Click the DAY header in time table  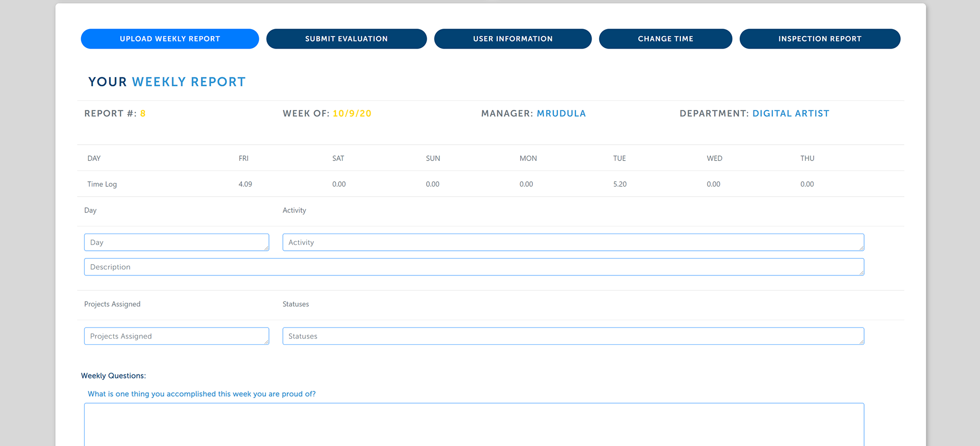(94, 158)
